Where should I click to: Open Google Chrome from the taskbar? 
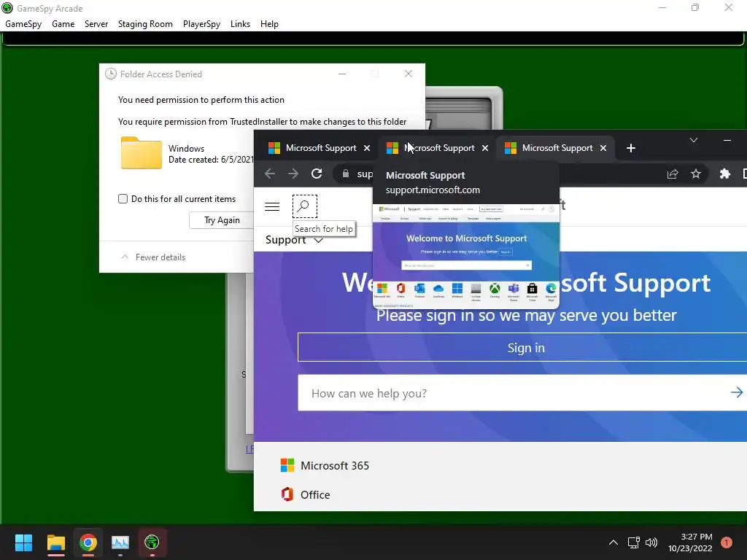click(x=88, y=542)
